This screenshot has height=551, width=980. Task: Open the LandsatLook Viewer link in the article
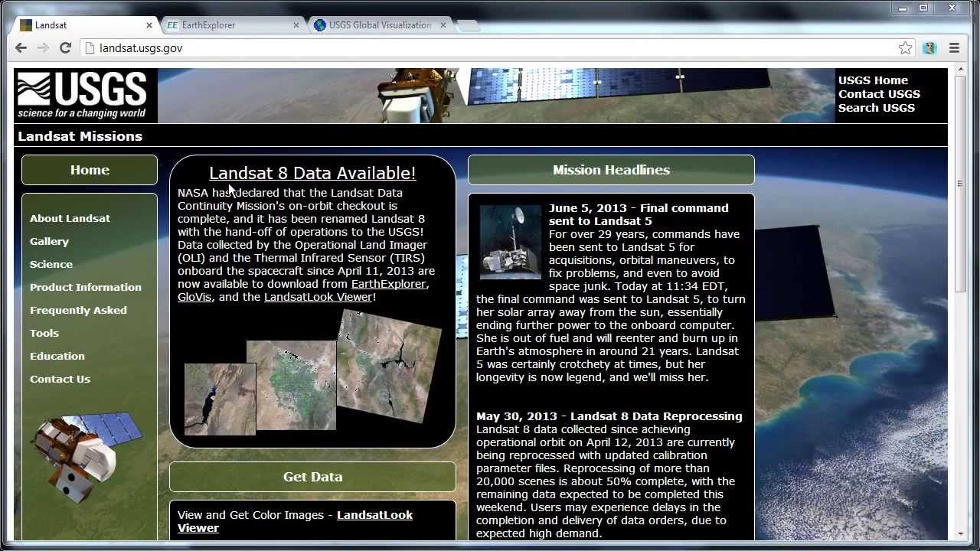pyautogui.click(x=318, y=297)
